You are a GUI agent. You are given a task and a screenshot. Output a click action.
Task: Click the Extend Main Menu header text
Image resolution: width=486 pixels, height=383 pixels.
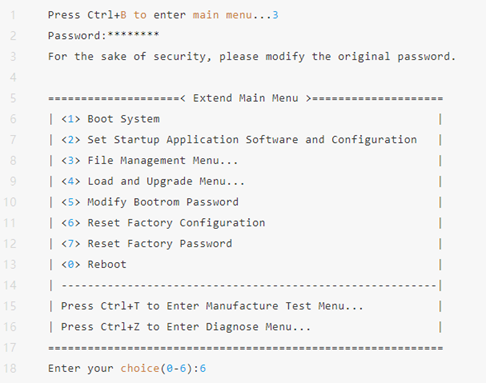[246, 98]
